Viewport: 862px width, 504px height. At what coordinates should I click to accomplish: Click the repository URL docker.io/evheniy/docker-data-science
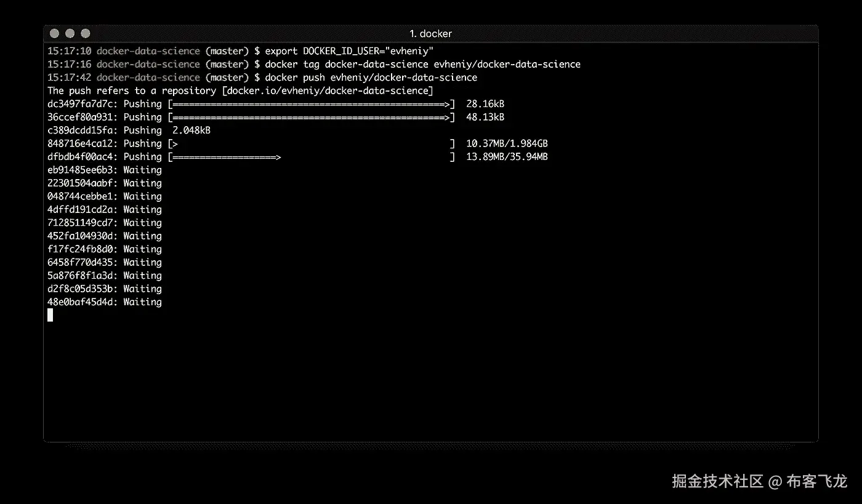328,90
